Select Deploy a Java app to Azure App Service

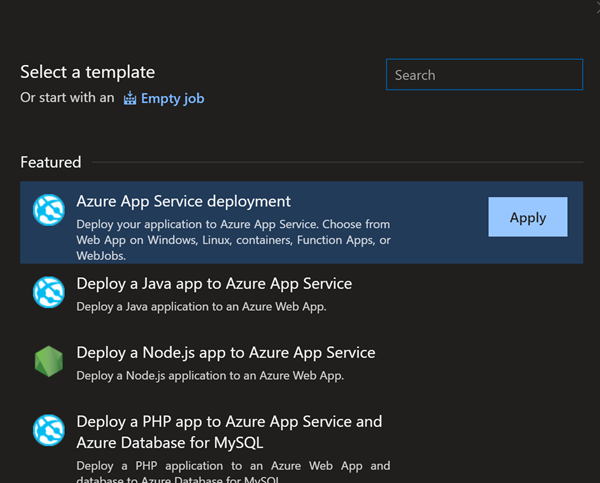pos(214,284)
